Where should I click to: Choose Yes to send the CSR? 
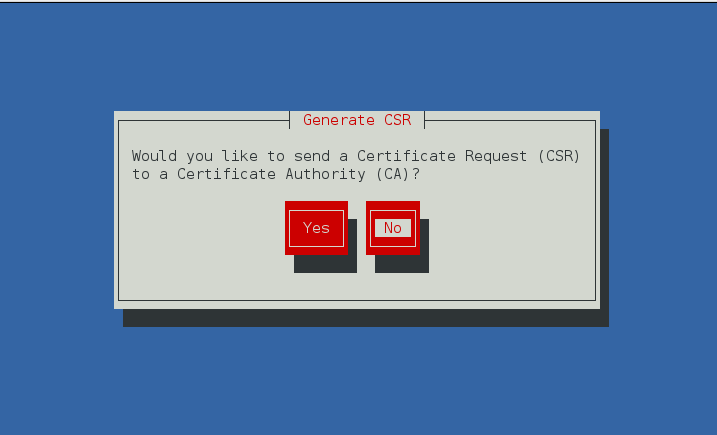click(316, 228)
